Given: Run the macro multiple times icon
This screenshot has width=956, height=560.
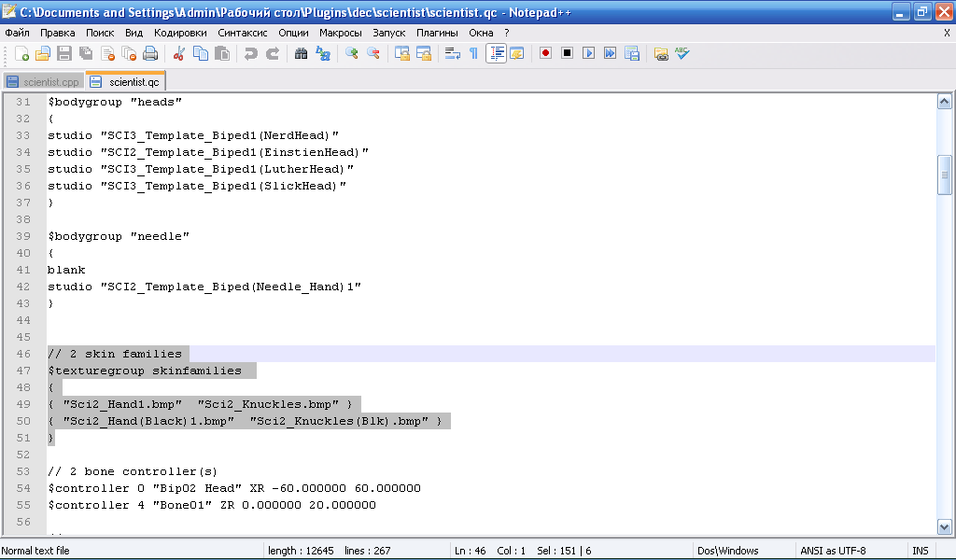Looking at the screenshot, I should click(610, 53).
